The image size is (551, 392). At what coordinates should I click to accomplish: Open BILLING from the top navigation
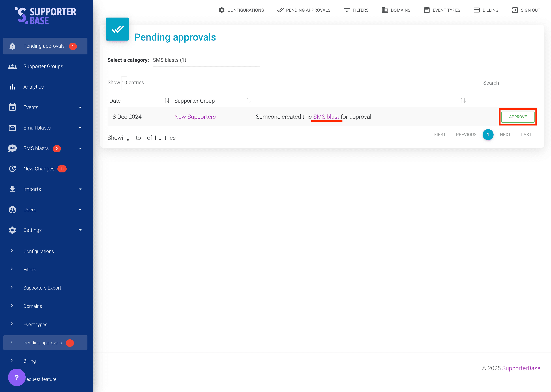[x=486, y=10]
